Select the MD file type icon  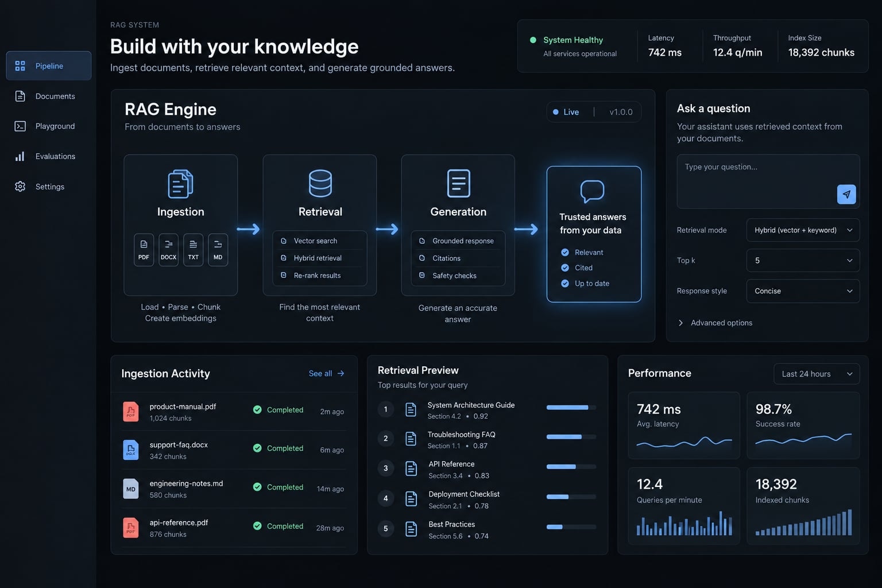click(x=218, y=250)
